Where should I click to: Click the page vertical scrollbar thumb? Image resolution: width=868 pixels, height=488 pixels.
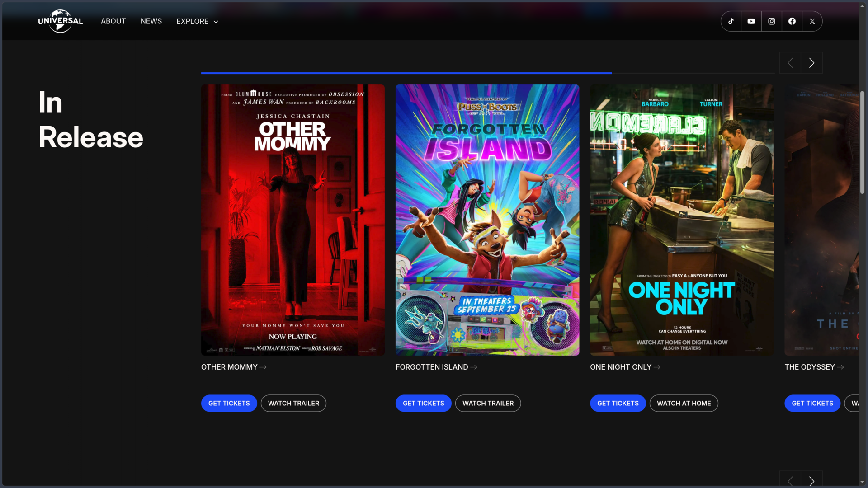click(863, 142)
